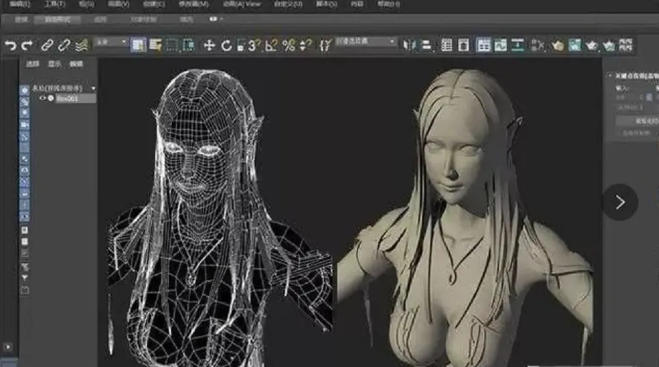Click the Undo arrow in main toolbar

[11, 45]
